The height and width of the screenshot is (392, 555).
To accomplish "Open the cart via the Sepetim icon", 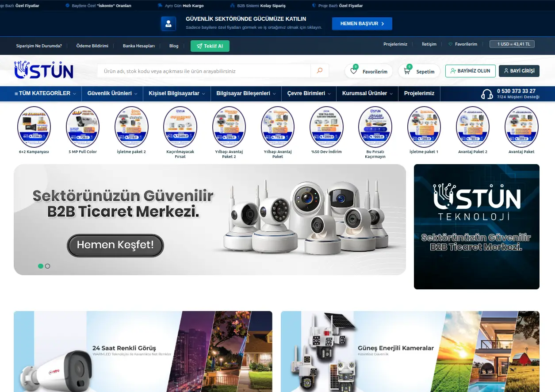I will [x=406, y=70].
